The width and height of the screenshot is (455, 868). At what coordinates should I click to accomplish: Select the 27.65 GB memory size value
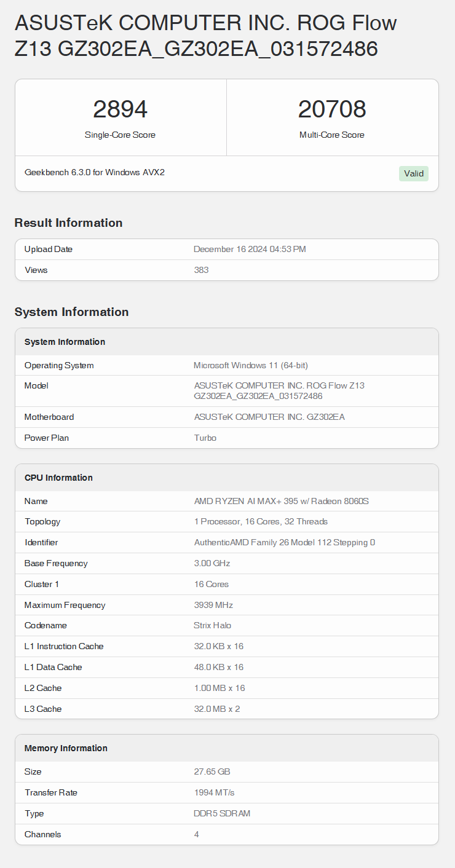coord(212,771)
